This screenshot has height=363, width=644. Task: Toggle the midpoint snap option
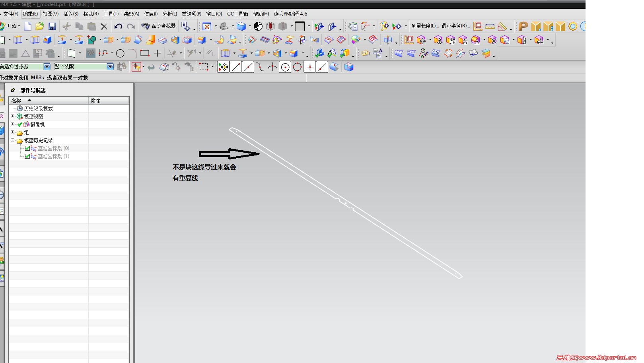pyautogui.click(x=248, y=67)
